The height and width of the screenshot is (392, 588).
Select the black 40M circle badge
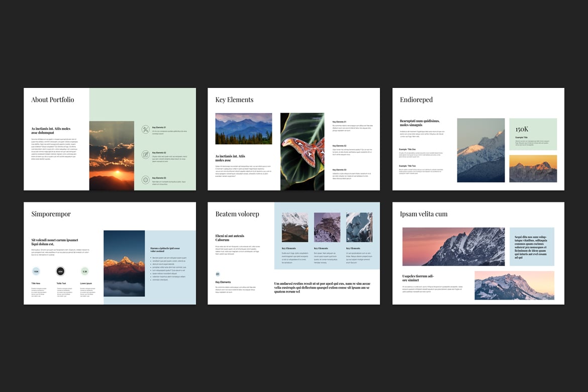[x=60, y=271]
